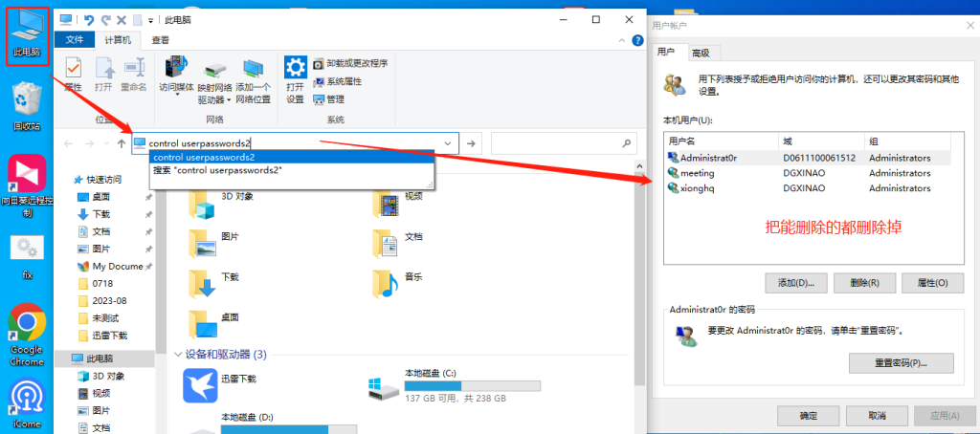Open the 回收站 recycle bin icon

click(28, 106)
